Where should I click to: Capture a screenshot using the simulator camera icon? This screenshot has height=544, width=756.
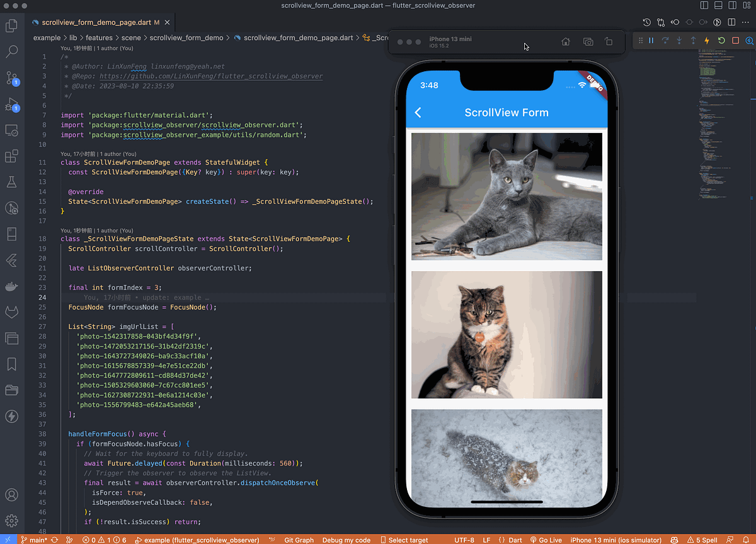coord(588,41)
